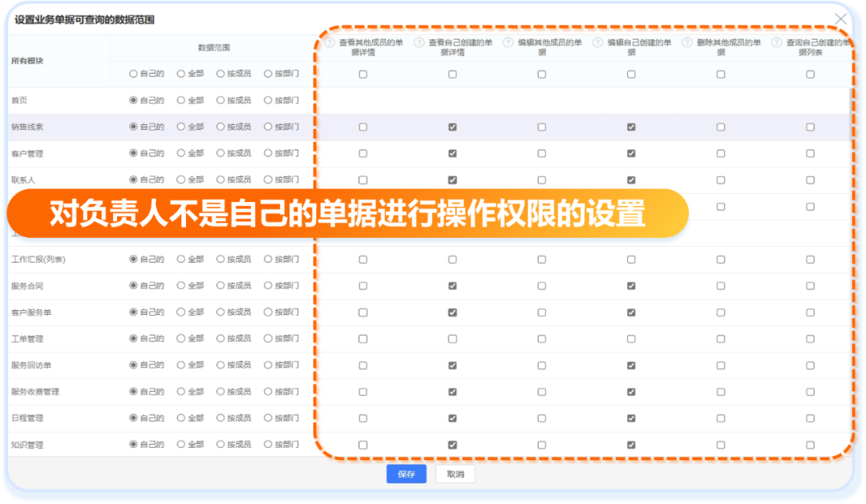Click 取消 to cancel changes

click(454, 474)
